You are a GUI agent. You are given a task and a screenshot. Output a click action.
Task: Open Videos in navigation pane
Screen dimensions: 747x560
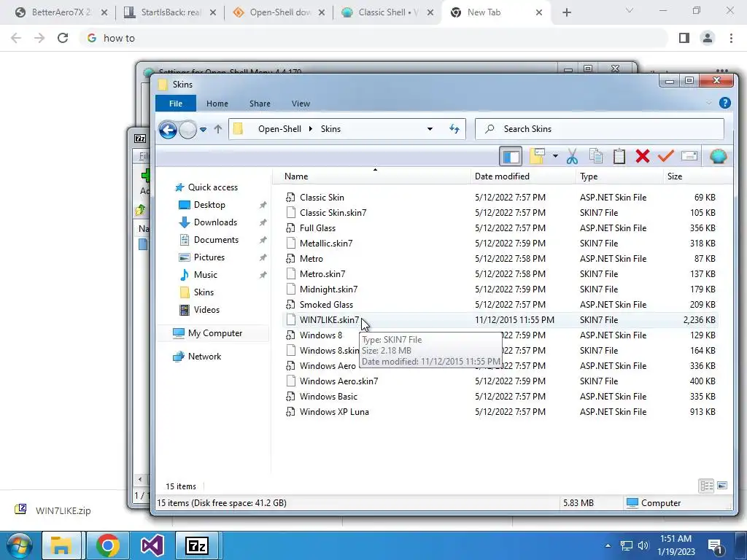[206, 310]
